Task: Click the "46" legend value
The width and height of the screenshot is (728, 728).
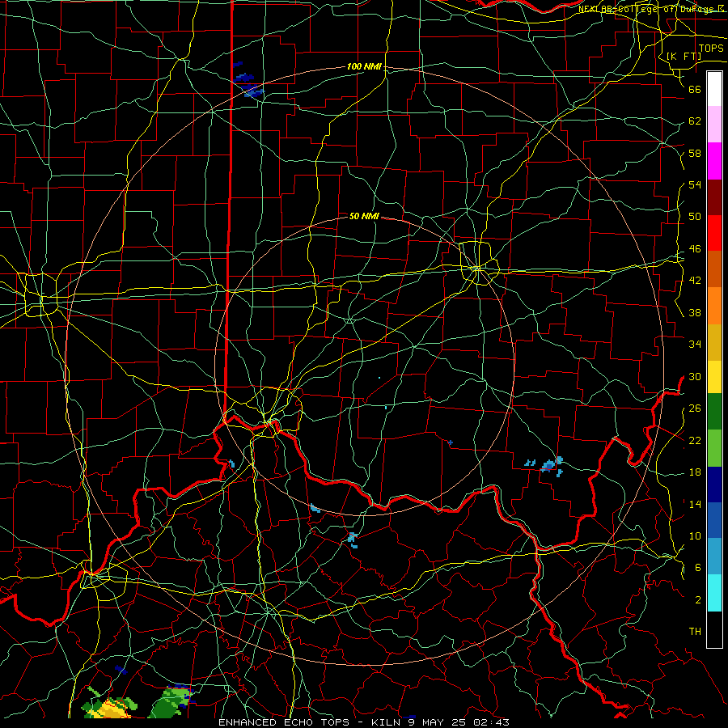Action: tap(695, 249)
